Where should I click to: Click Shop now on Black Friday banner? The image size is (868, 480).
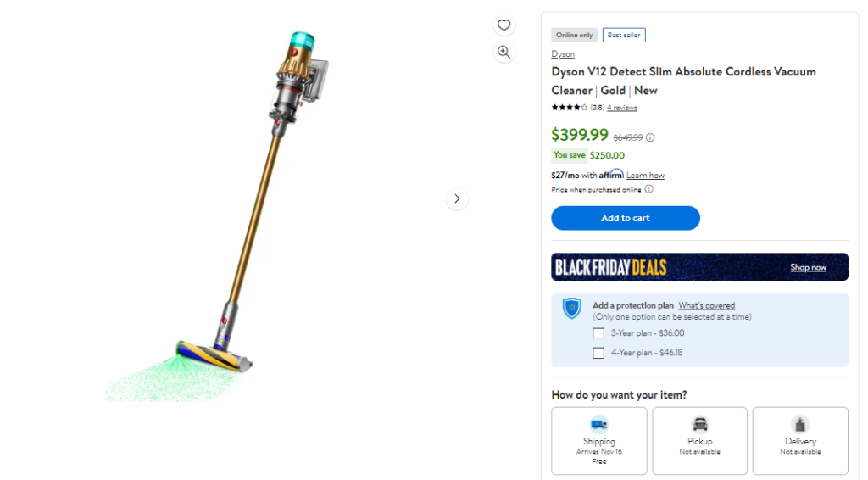(808, 267)
